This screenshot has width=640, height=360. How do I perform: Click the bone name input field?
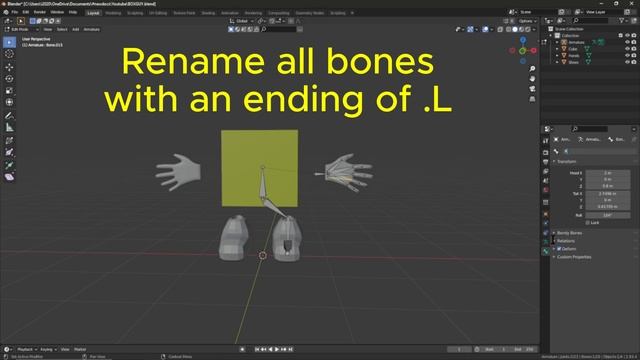[x=599, y=151]
